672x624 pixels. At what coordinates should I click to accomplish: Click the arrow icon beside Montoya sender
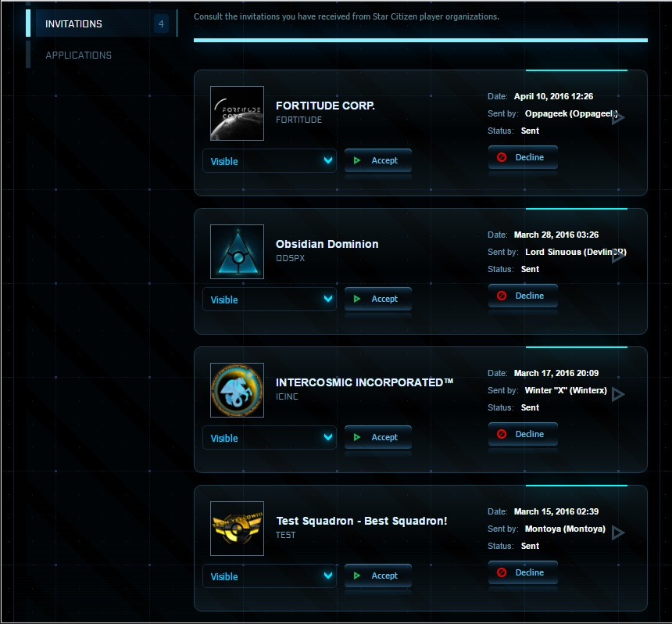pos(617,533)
